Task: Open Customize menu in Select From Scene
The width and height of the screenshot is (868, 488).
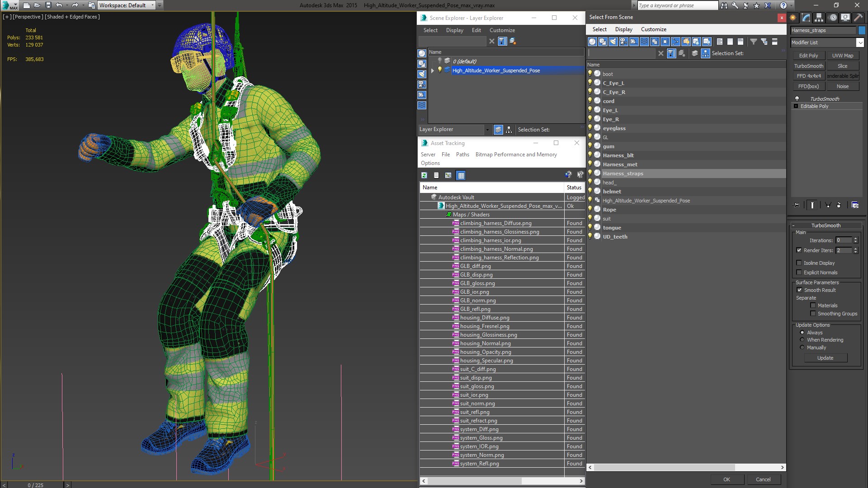Action: pyautogui.click(x=653, y=29)
